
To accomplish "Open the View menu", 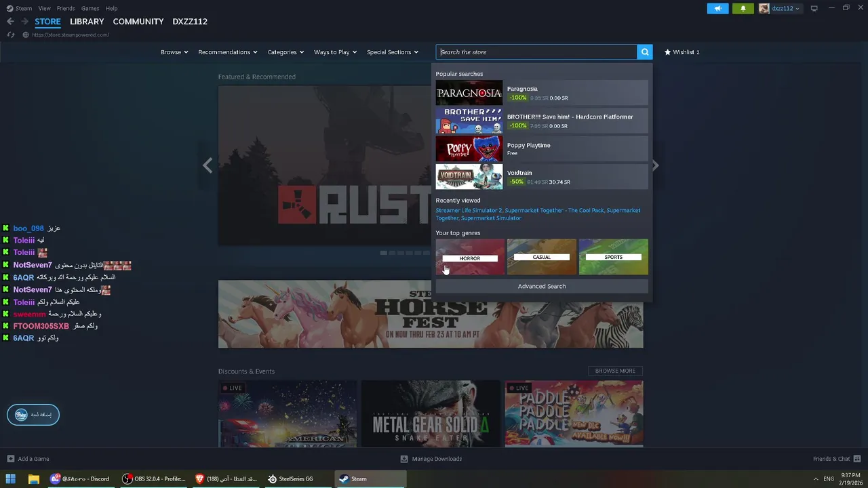I will pyautogui.click(x=44, y=8).
